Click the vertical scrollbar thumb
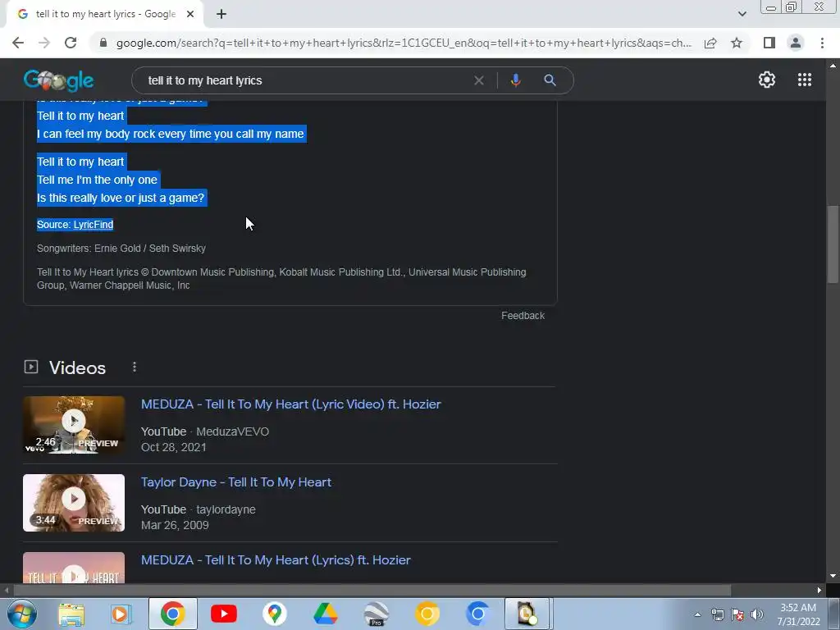840x630 pixels. coord(833,244)
